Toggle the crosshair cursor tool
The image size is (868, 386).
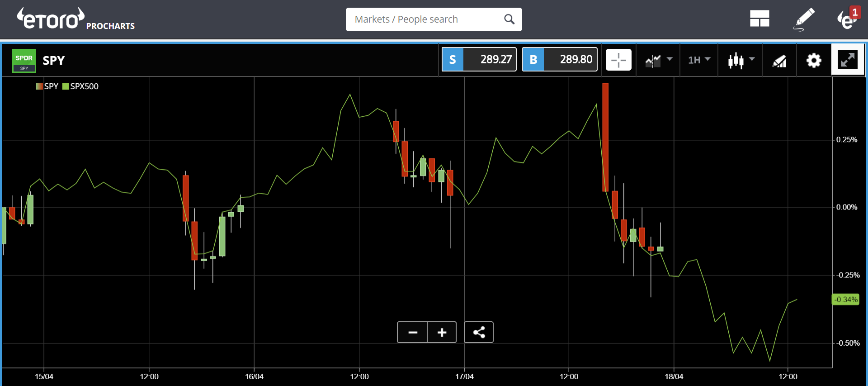point(618,60)
